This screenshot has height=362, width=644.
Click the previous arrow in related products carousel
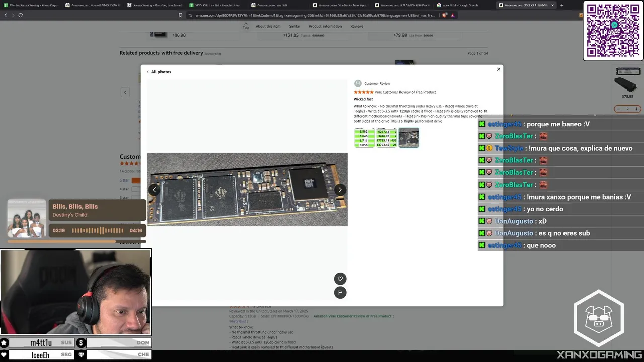coord(125,92)
